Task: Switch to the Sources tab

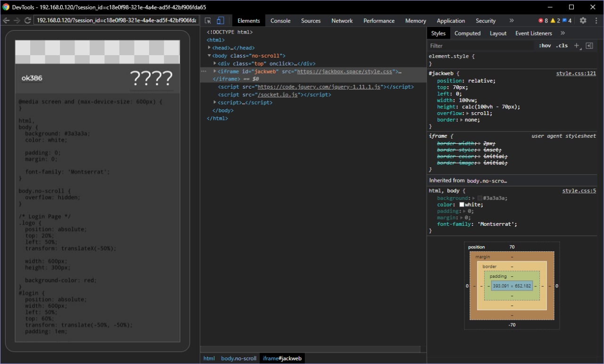Action: (x=310, y=21)
